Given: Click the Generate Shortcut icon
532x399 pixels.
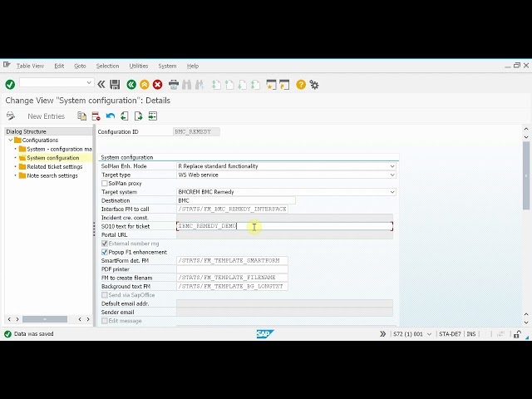Looking at the screenshot, I should click(284, 85).
